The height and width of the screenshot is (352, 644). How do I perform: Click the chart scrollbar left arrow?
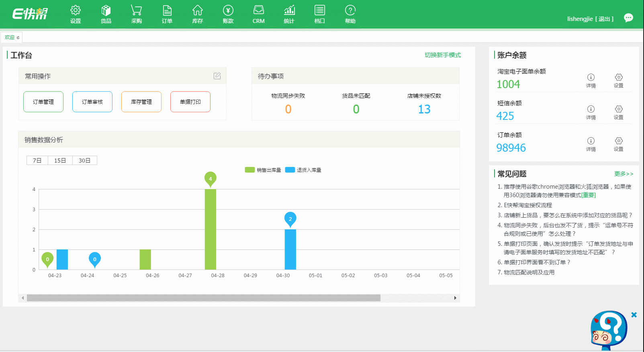[23, 298]
